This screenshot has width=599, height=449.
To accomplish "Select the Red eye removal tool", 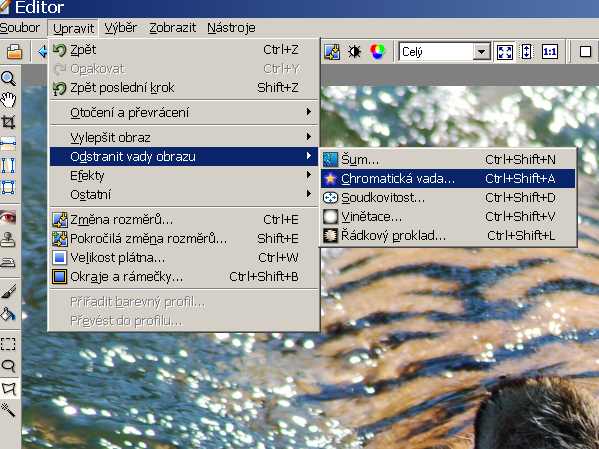I will pyautogui.click(x=8, y=217).
